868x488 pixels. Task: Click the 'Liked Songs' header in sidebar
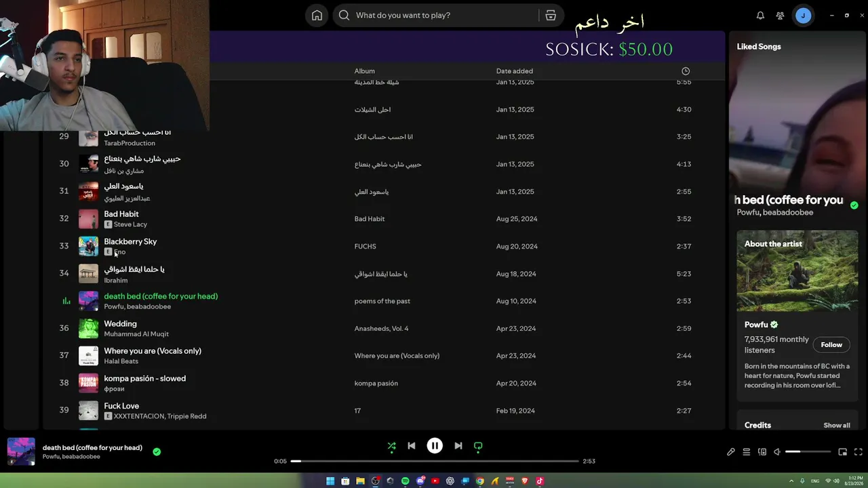pos(759,47)
